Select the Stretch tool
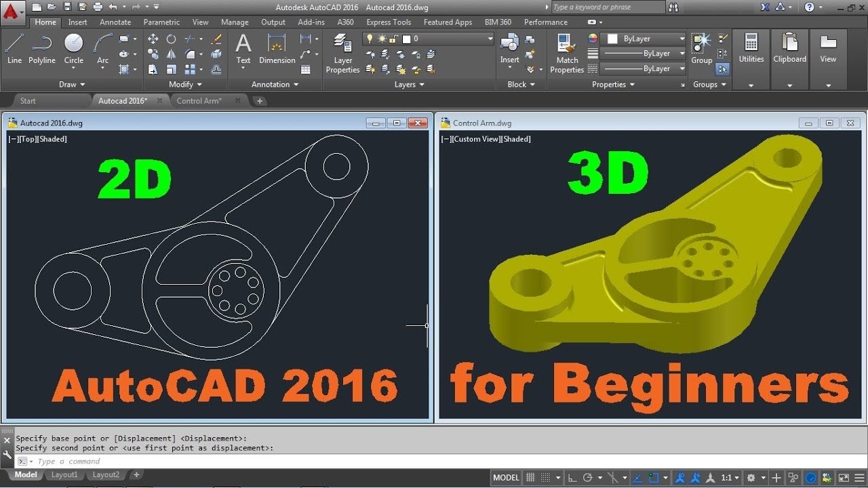The height and width of the screenshot is (488, 868). pyautogui.click(x=153, y=69)
